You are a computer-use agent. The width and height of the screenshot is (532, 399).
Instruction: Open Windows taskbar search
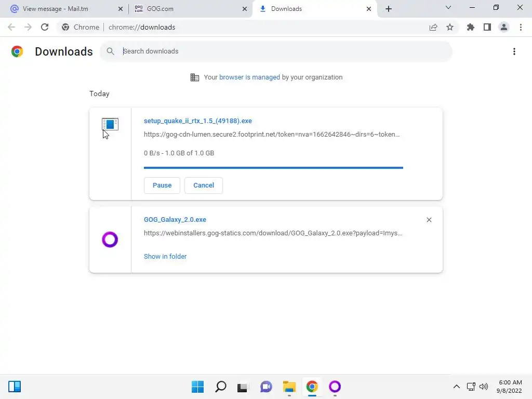(220, 387)
